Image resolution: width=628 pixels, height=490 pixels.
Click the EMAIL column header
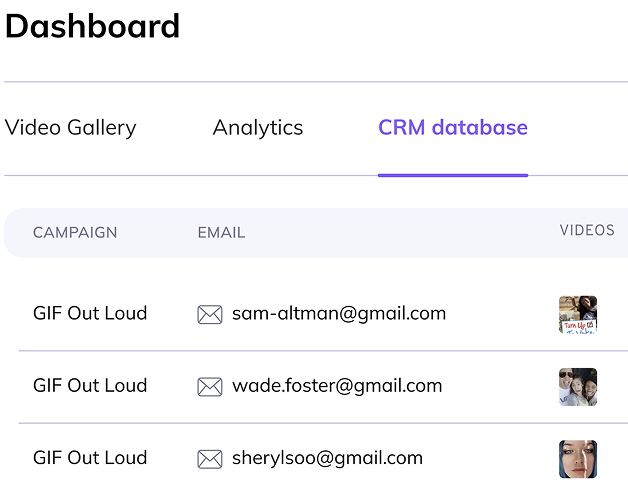221,233
